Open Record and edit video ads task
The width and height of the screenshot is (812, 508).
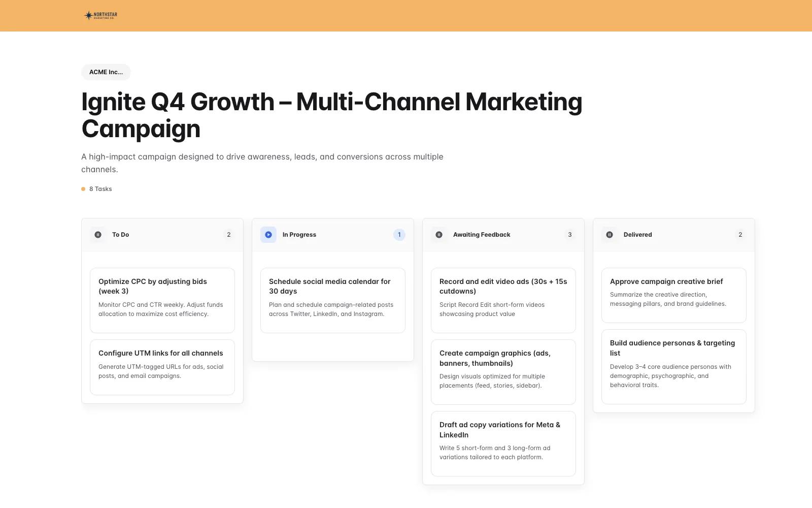[503, 300]
